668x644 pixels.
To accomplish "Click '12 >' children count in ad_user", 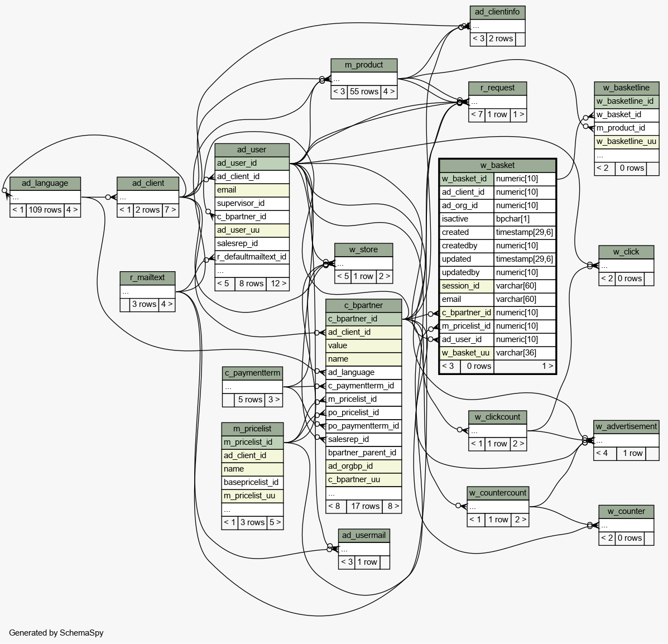I will pos(277,283).
